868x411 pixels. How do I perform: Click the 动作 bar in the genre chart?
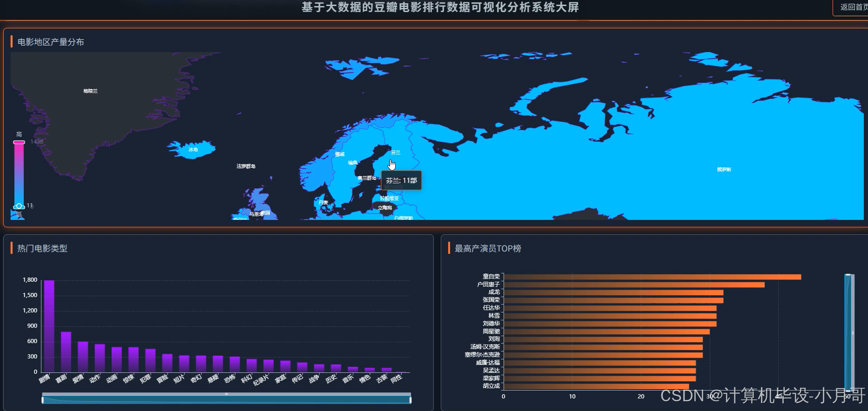pyautogui.click(x=100, y=358)
